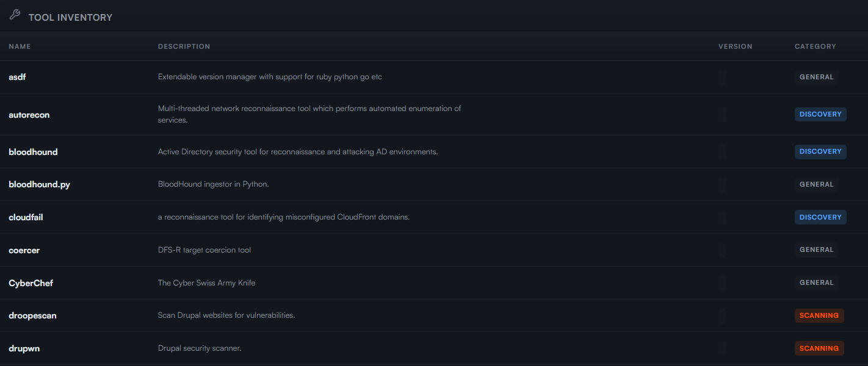Select the asdf tool name
868x366 pixels.
click(17, 77)
